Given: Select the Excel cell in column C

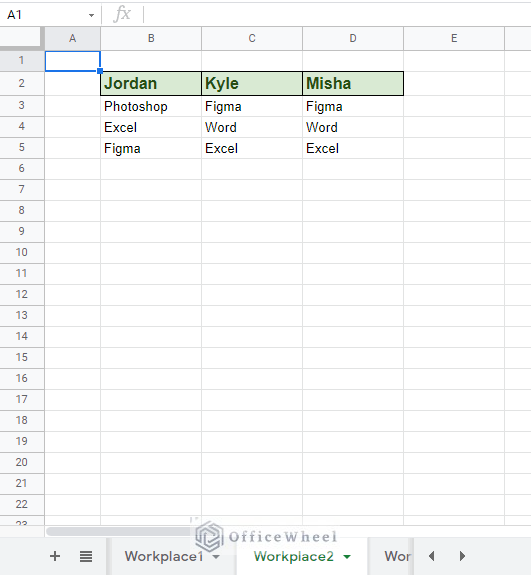Looking at the screenshot, I should click(252, 148).
